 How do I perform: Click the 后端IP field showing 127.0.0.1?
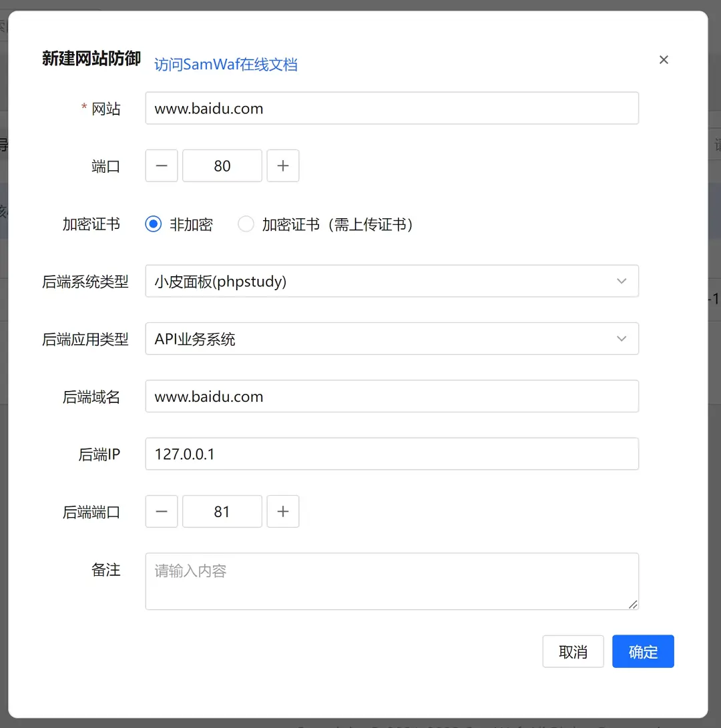point(392,454)
